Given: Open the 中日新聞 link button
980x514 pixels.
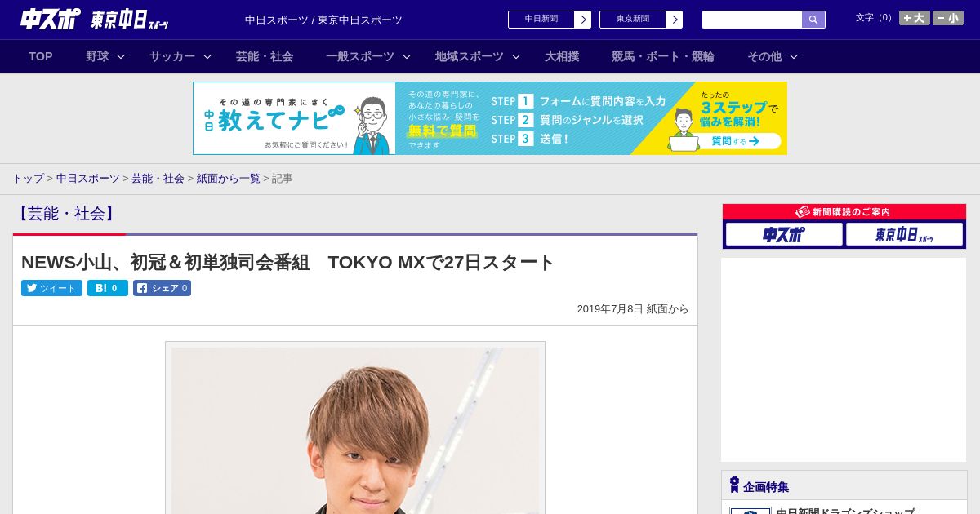Looking at the screenshot, I should (549, 20).
